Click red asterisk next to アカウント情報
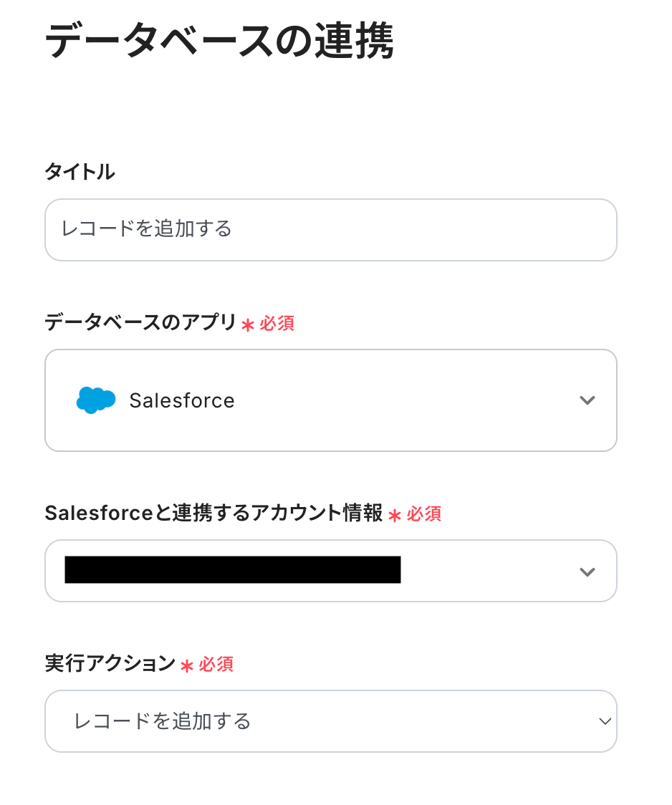 [394, 515]
